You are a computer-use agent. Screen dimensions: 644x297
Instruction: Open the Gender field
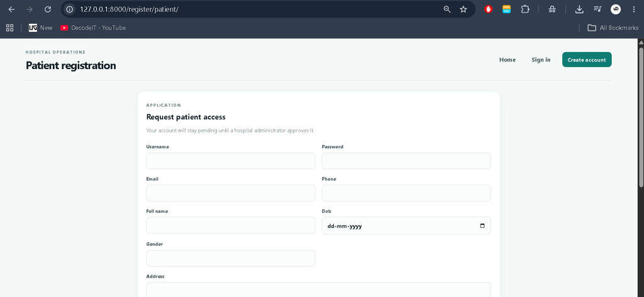point(231,258)
